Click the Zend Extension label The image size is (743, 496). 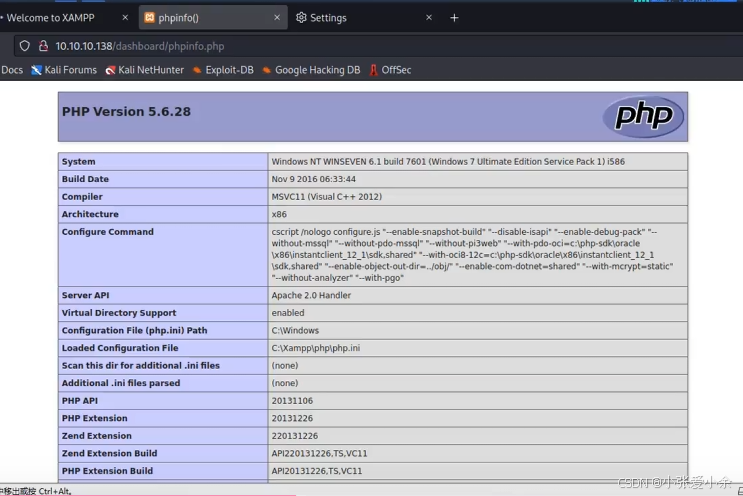[97, 436]
